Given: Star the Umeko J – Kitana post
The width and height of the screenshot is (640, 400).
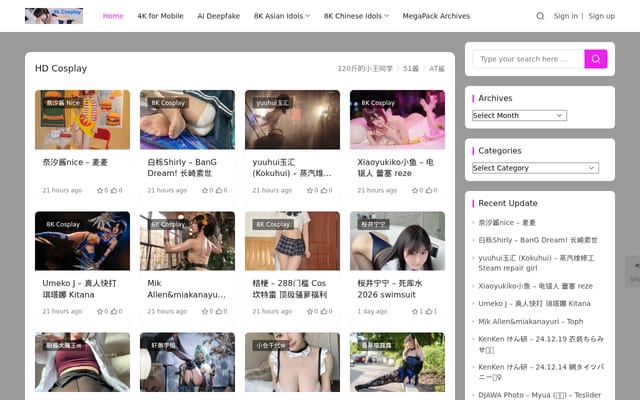Looking at the screenshot, I should 102,311.
